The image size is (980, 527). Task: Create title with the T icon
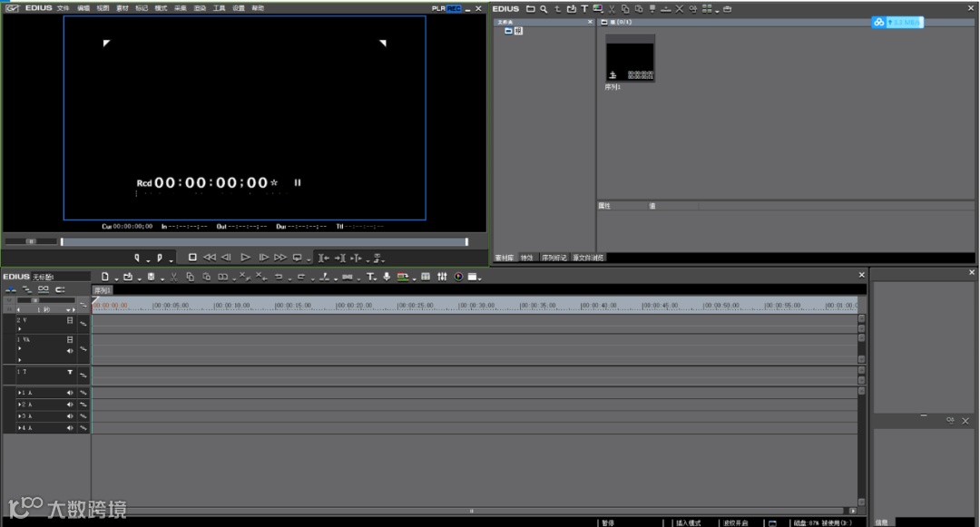pyautogui.click(x=370, y=277)
